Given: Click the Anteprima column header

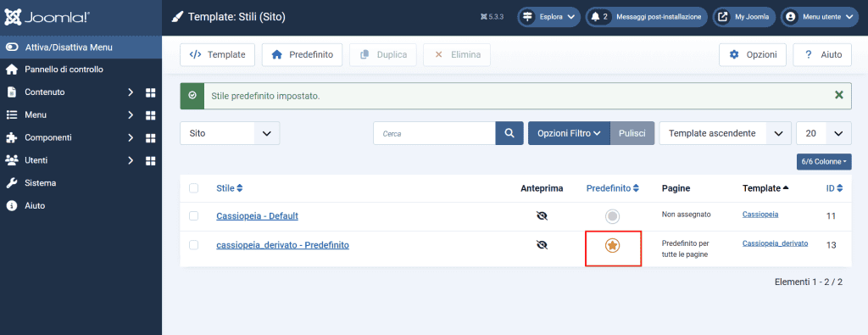Looking at the screenshot, I should click(542, 188).
